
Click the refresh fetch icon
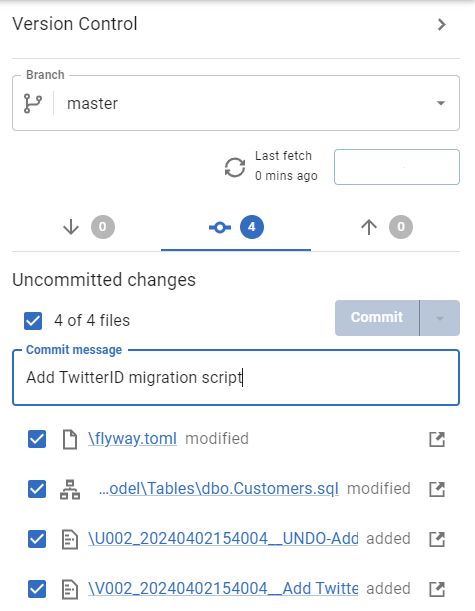tap(235, 168)
